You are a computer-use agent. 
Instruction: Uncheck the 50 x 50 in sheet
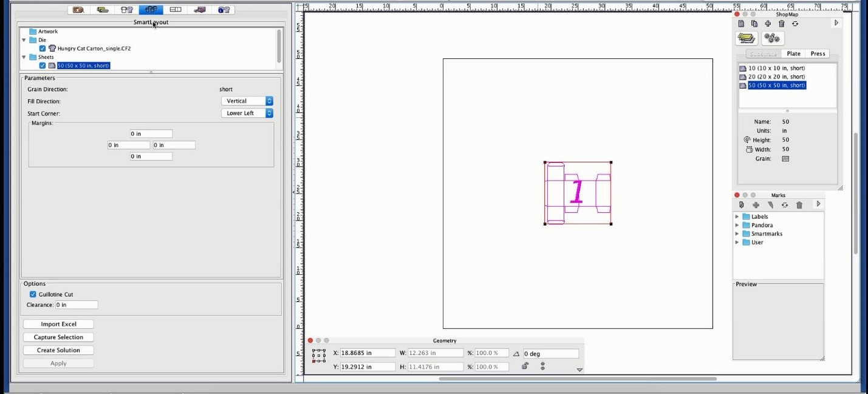[x=43, y=65]
